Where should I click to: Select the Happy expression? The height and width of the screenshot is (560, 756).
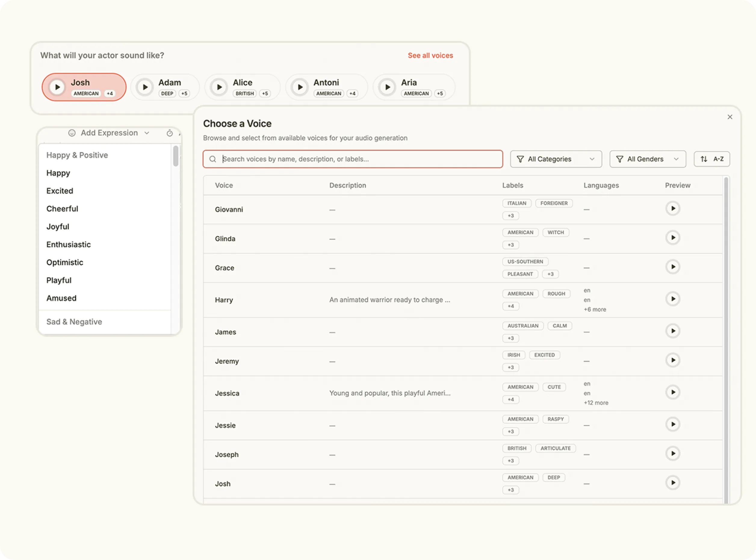click(x=58, y=173)
